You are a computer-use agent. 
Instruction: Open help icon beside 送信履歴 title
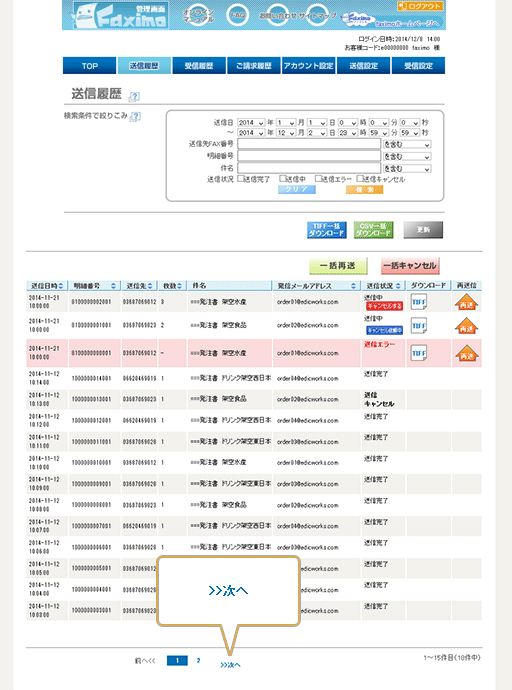point(134,96)
